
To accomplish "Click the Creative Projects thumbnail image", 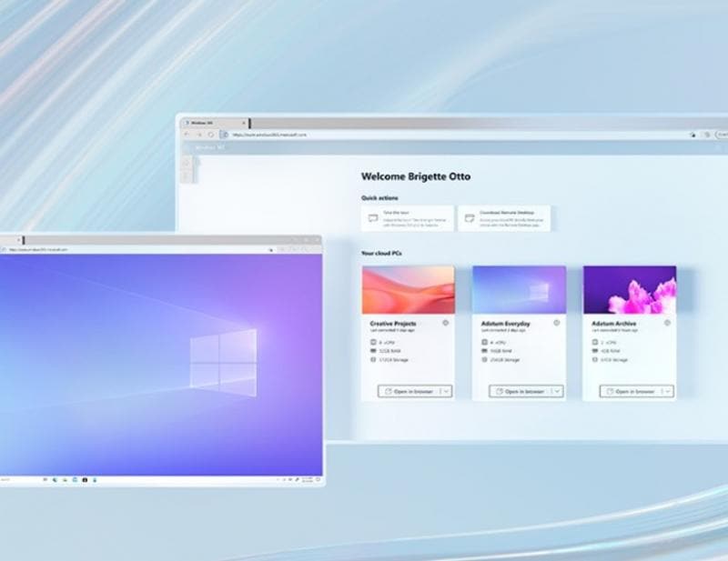I will 408,289.
